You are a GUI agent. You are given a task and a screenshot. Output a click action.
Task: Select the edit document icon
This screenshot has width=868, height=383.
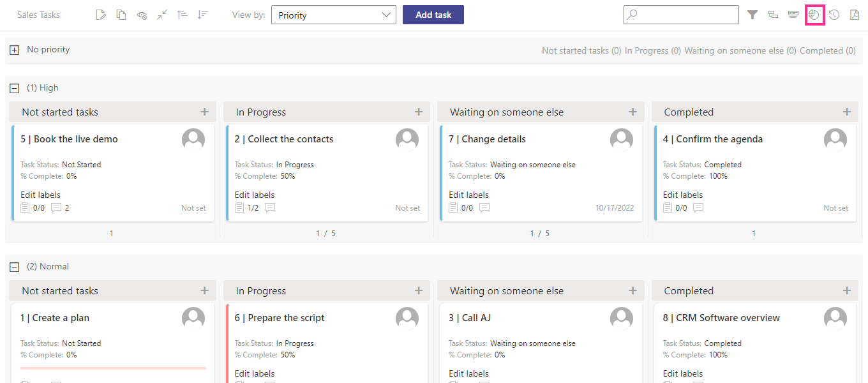click(101, 14)
